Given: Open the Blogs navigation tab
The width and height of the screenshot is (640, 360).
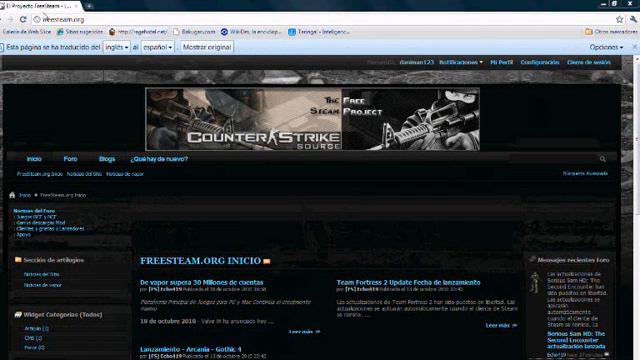Looking at the screenshot, I should [x=107, y=159].
